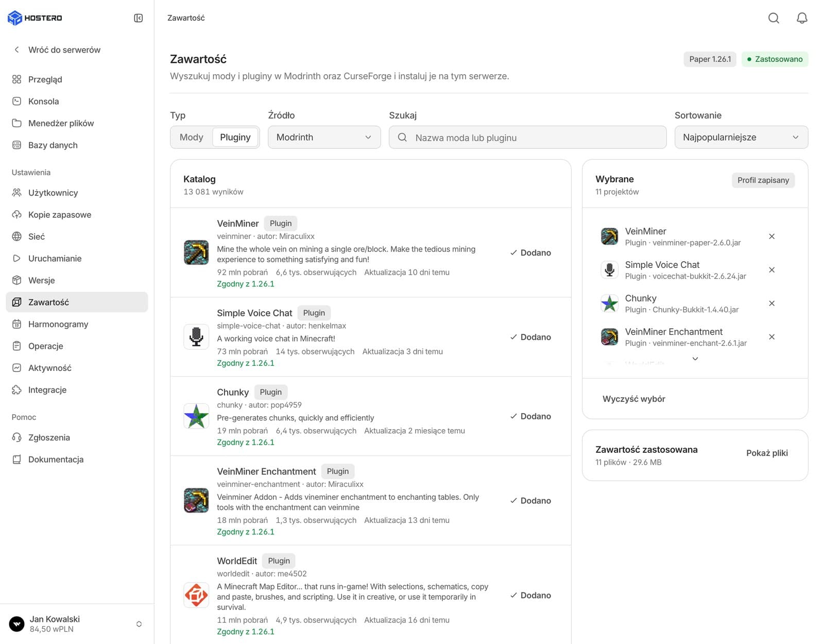The width and height of the screenshot is (824, 644).
Task: Switch type to Mody
Action: tap(192, 138)
